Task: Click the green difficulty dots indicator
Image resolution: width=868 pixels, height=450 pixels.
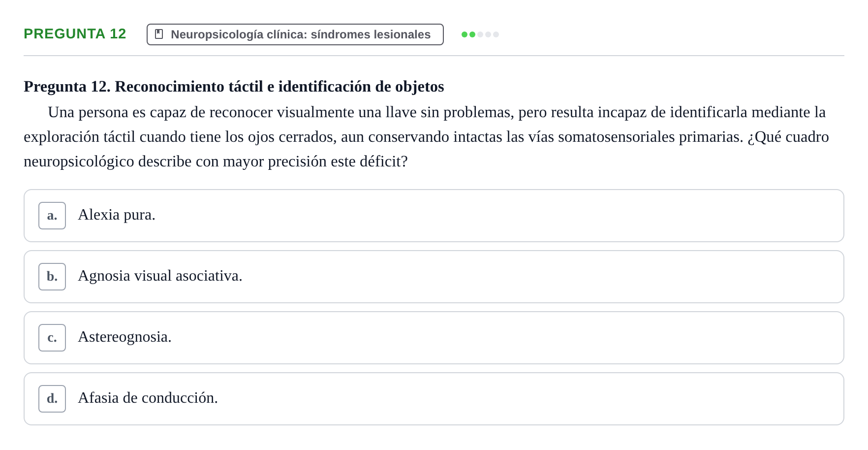Action: 480,34
